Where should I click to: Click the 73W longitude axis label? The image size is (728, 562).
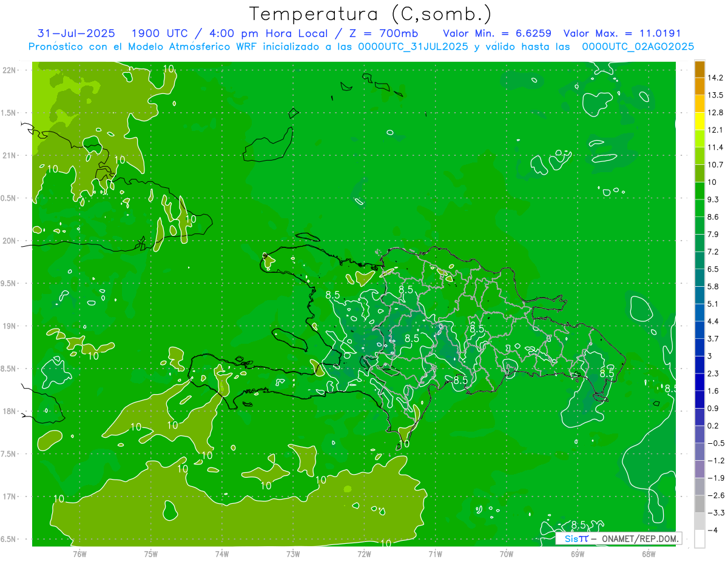[x=293, y=554]
